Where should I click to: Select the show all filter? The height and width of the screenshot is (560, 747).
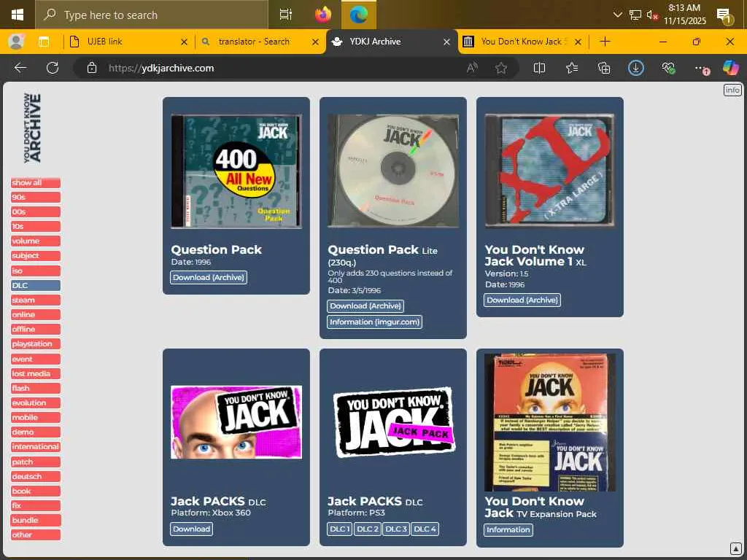(x=36, y=183)
